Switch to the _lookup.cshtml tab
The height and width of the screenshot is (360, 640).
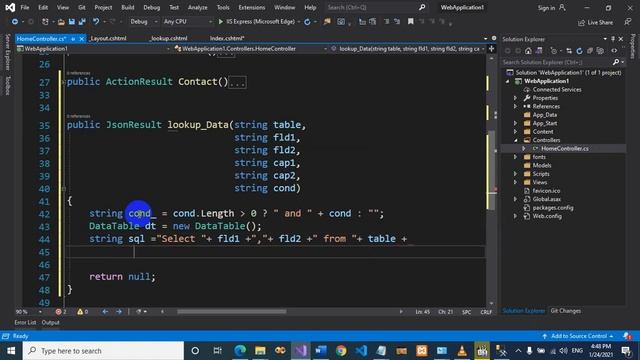(168, 38)
